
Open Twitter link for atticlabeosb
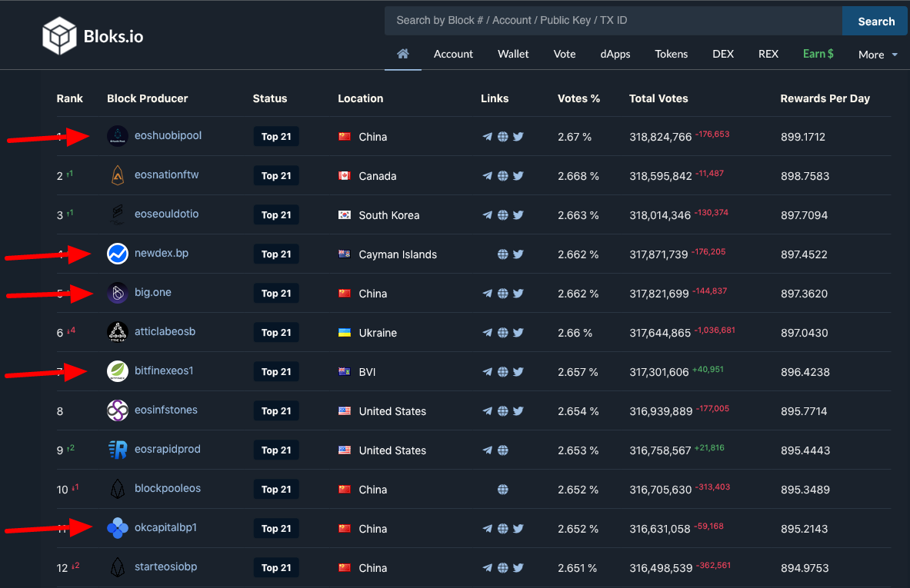click(518, 333)
